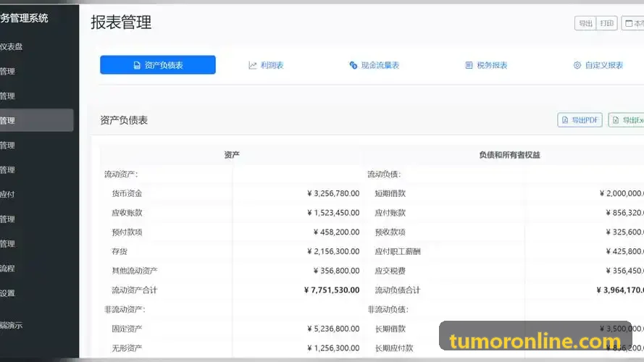Click the value ¥ 1,523,450.00

(333, 213)
